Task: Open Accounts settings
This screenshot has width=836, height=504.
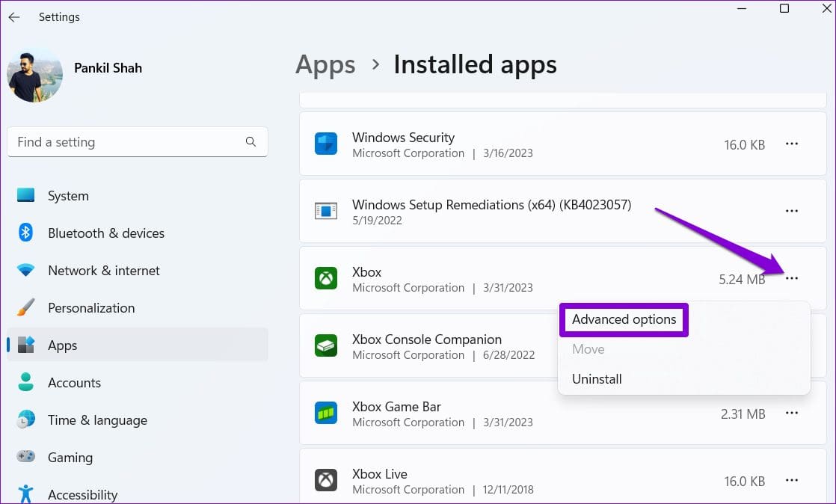Action: click(137, 382)
